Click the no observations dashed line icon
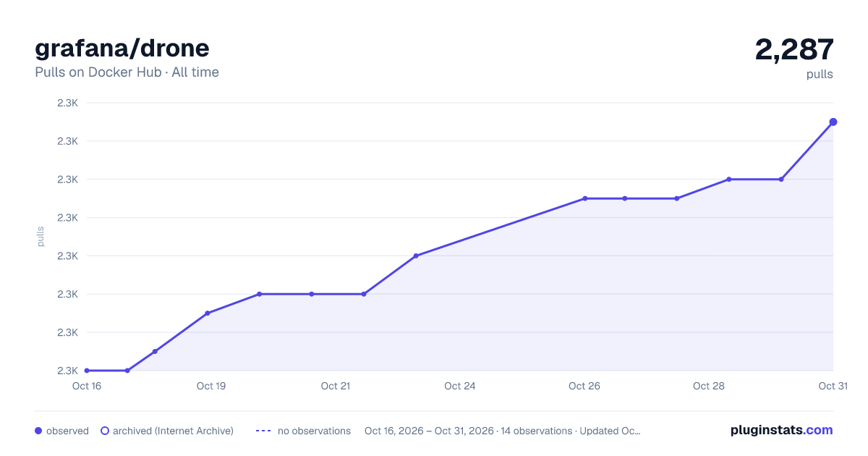The image size is (868, 456). click(263, 431)
